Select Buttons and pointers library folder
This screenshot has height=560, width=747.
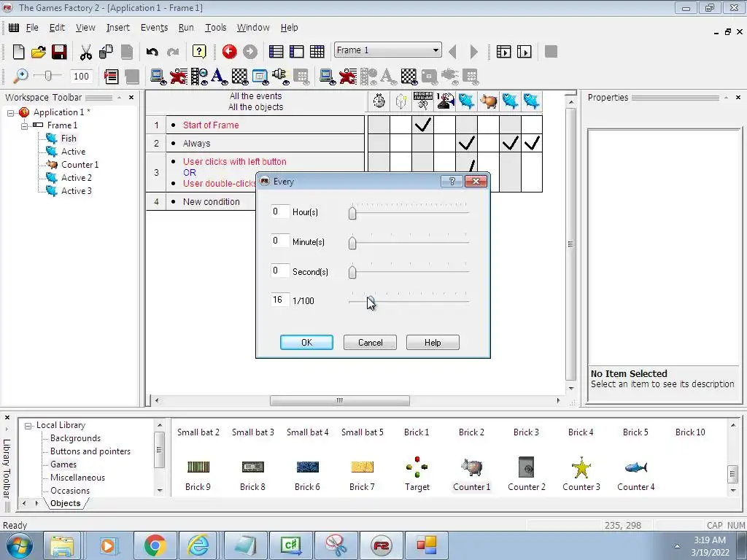[90, 451]
